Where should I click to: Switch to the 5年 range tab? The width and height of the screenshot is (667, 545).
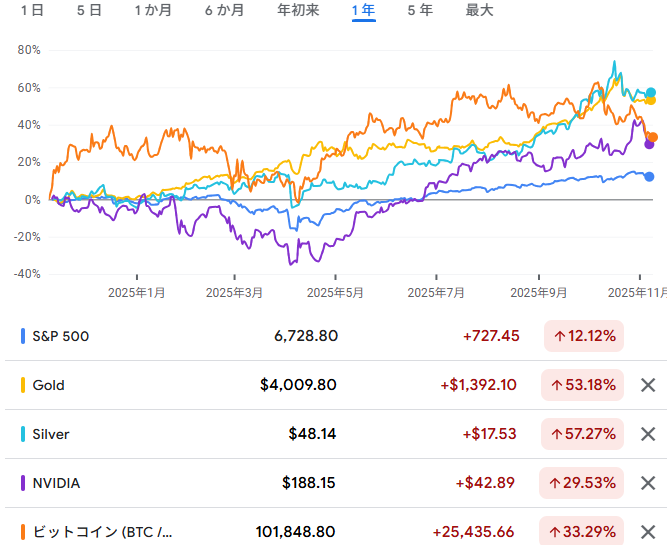[x=420, y=10]
